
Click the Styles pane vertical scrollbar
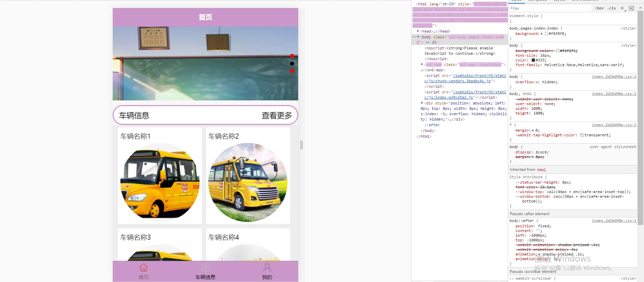[640, 117]
